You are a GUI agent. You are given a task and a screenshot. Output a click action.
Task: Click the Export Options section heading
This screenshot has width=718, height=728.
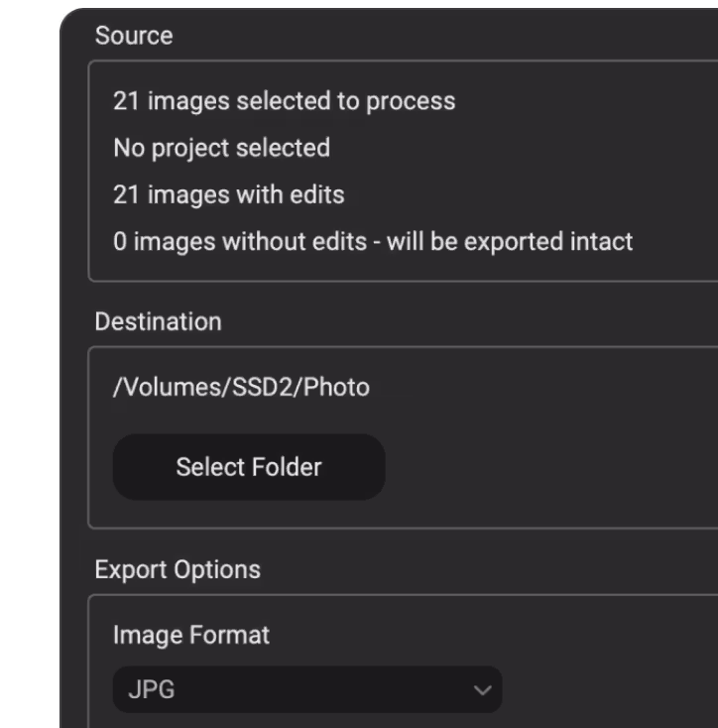[178, 570]
